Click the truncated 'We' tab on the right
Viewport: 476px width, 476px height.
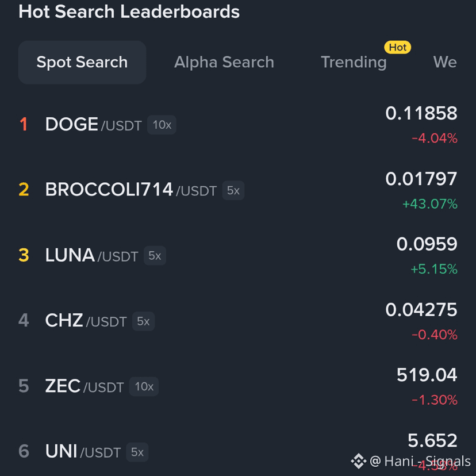tap(445, 62)
